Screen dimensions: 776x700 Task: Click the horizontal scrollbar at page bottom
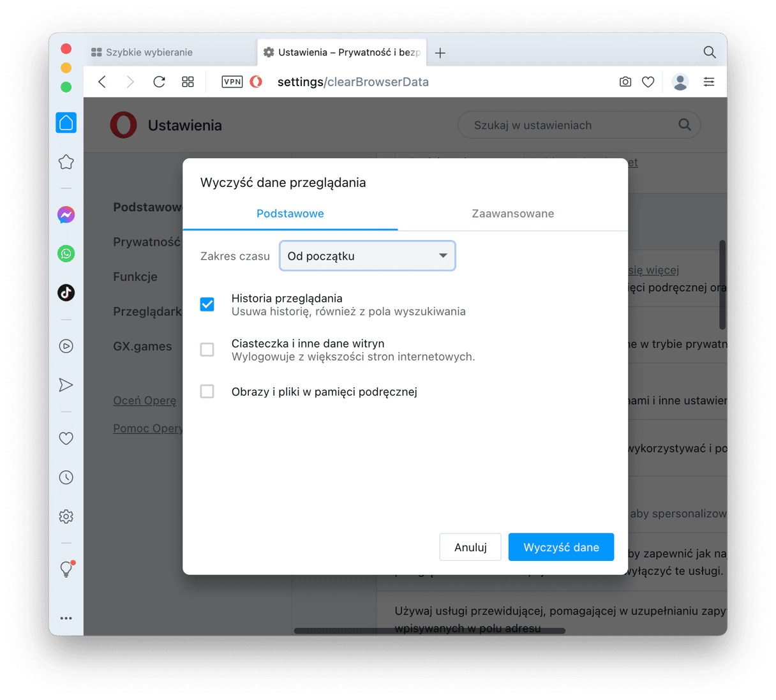click(429, 631)
